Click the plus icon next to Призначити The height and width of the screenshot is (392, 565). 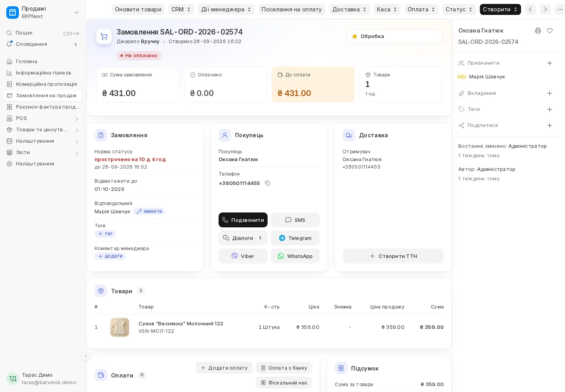(550, 63)
